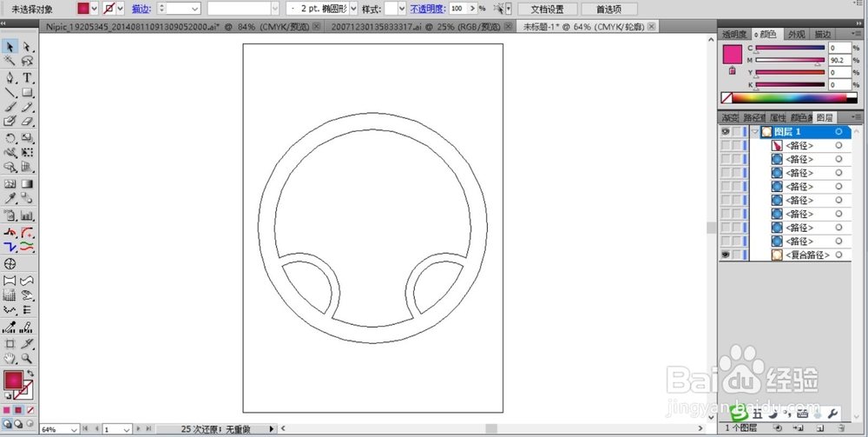Image resolution: width=868 pixels, height=437 pixels.
Task: Open the 外观 panel tab
Action: (x=796, y=35)
